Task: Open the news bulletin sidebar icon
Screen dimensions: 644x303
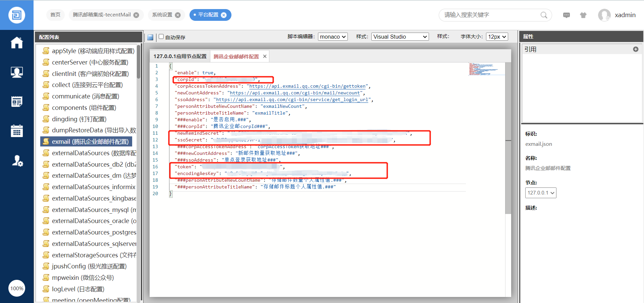Action: point(17,101)
